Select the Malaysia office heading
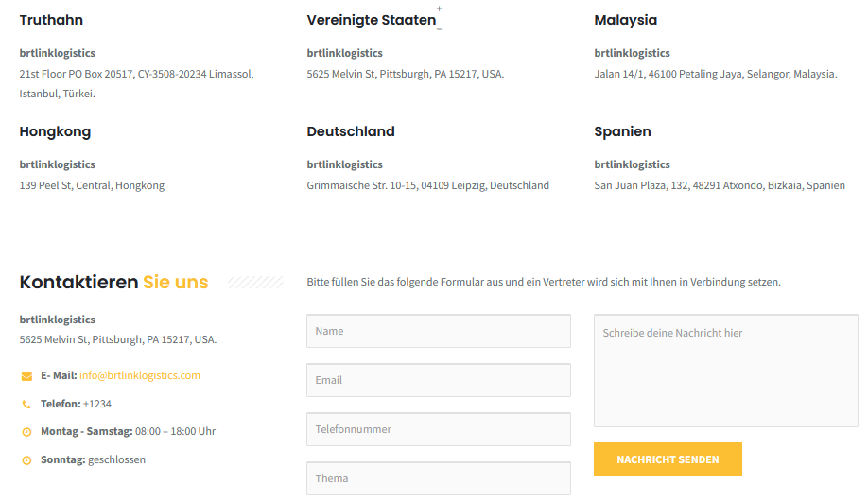Screen dimensions: 868x502 pyautogui.click(x=626, y=20)
